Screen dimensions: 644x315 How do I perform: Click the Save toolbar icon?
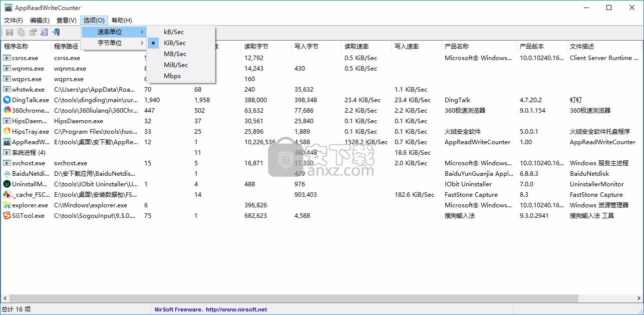click(9, 32)
